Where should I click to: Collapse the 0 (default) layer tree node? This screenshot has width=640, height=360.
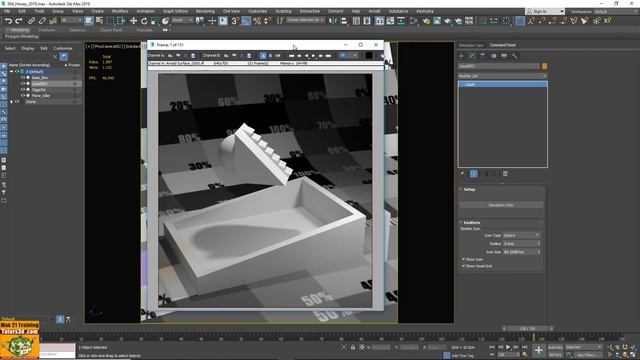coord(11,71)
